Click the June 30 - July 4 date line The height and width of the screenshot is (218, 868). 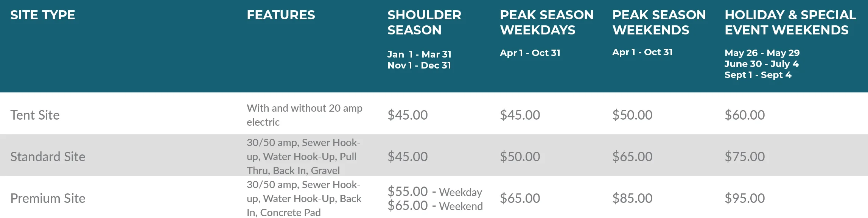(761, 64)
